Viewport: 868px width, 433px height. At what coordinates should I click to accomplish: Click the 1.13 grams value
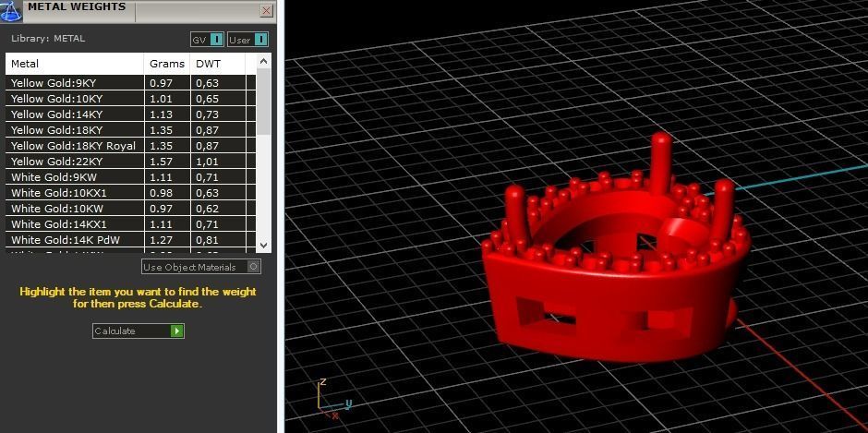point(161,114)
